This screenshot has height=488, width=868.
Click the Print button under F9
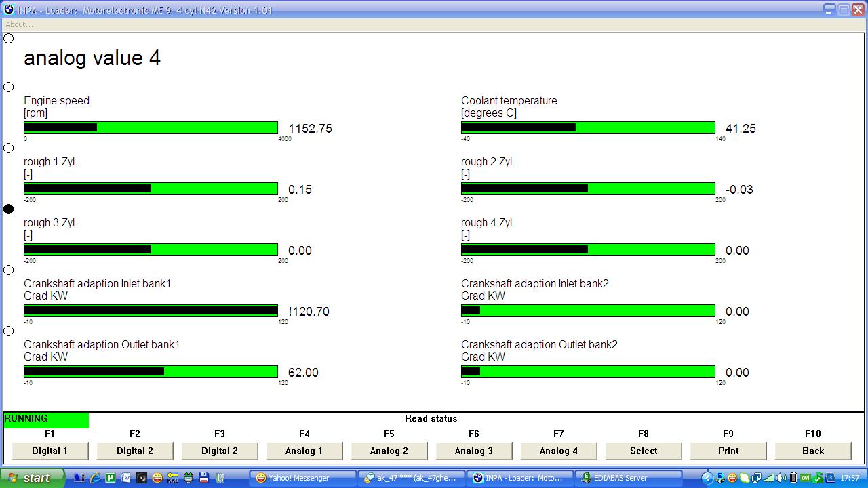click(x=728, y=451)
